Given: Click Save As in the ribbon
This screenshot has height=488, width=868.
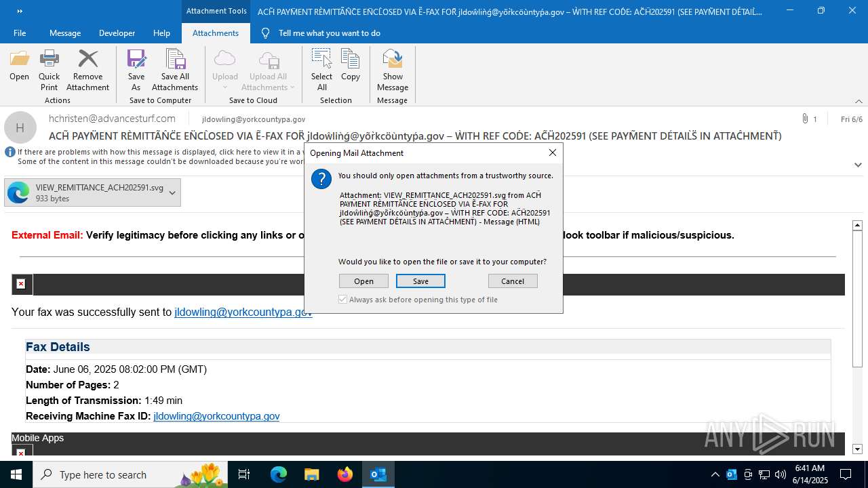Looking at the screenshot, I should pos(136,70).
